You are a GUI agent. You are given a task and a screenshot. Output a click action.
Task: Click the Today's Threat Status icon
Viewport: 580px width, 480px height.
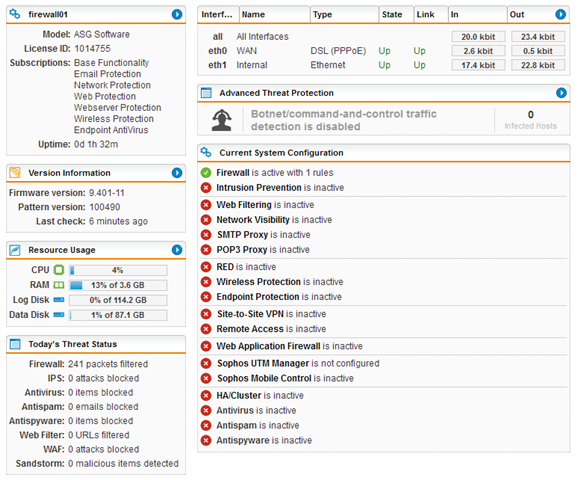tap(15, 344)
